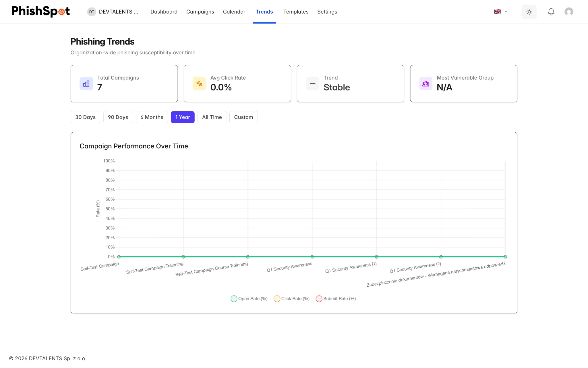Expand the DEVTALENTS organization switcher
The width and height of the screenshot is (588, 368).
coord(113,12)
